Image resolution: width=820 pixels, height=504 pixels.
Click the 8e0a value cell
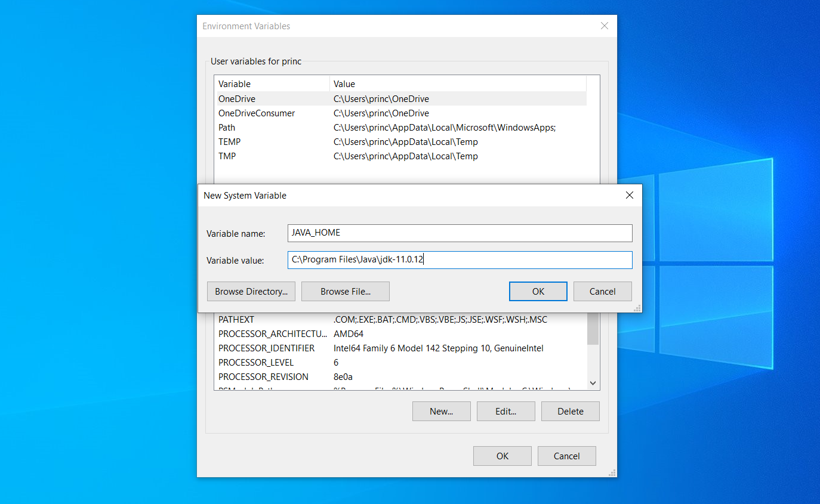[x=343, y=377]
